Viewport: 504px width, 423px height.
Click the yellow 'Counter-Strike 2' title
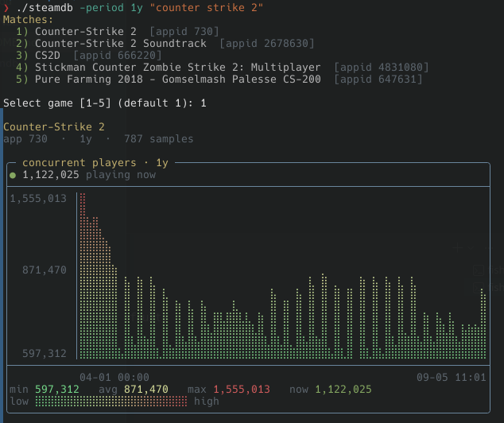tap(54, 126)
